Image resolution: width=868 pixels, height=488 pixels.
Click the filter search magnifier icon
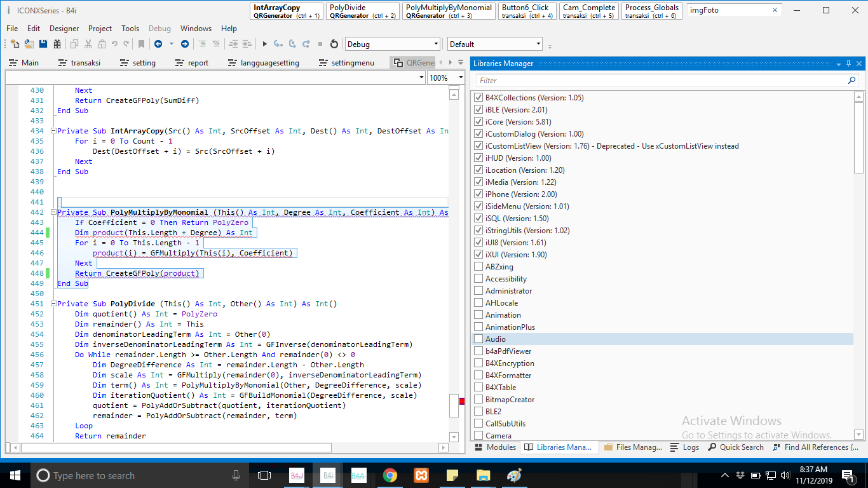852,81
